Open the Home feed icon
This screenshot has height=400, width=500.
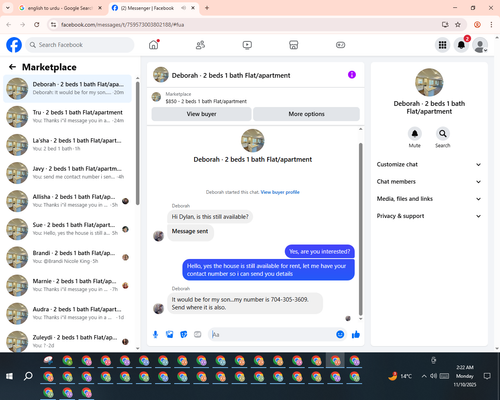tap(154, 45)
